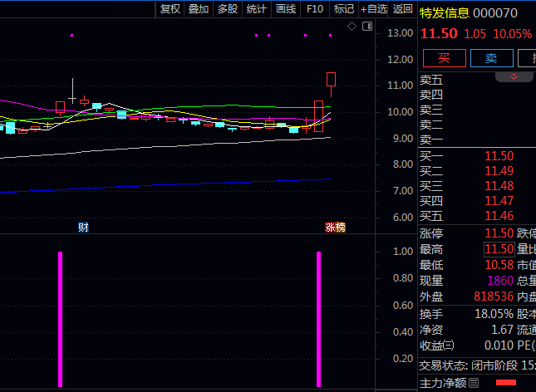Viewport: 536px width, 392px height.
Task: Click 买二 bid price 11.49
Action: coord(499,171)
